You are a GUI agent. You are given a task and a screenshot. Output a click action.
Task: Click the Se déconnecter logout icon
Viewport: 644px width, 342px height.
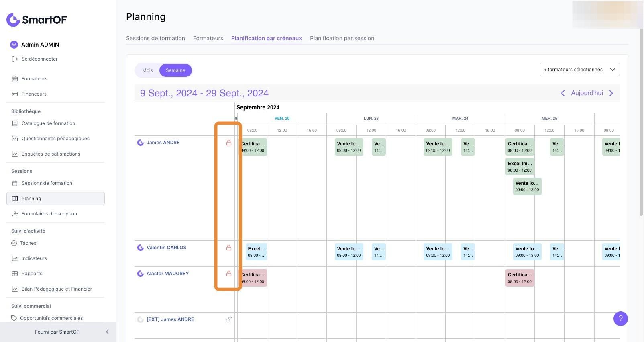click(x=15, y=59)
